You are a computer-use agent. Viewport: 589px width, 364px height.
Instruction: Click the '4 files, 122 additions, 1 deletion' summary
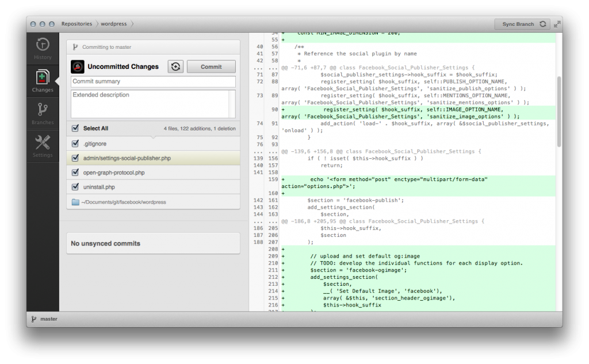[x=200, y=128]
